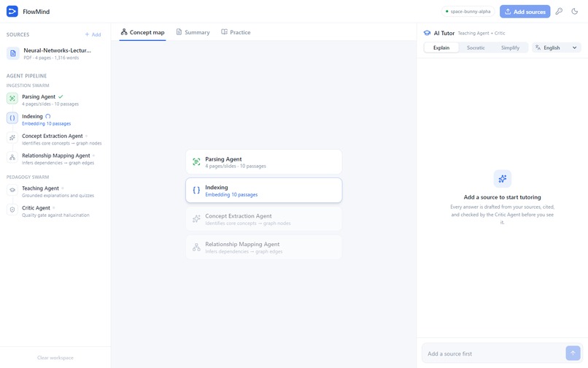Toggle dark mode moon icon
Screen dimensions: 588x368
pyautogui.click(x=574, y=12)
